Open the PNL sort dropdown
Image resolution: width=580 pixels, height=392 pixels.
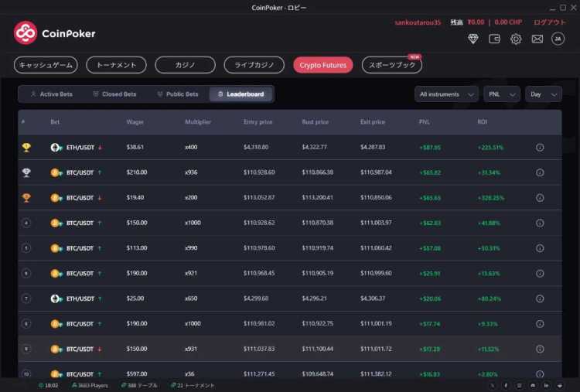[501, 94]
